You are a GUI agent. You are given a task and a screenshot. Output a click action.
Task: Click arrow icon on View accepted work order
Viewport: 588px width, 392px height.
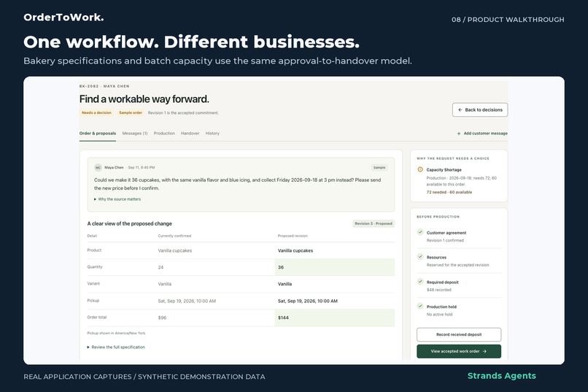484,352
